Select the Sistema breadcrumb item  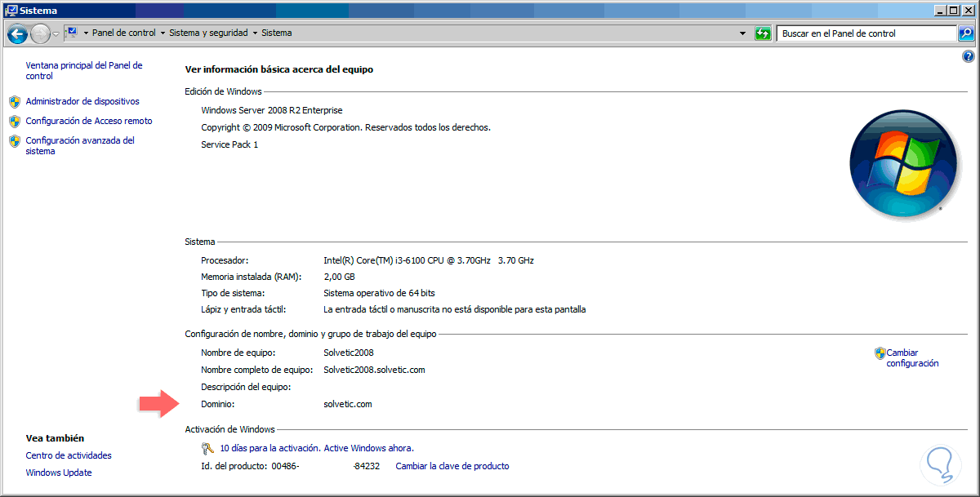click(276, 33)
